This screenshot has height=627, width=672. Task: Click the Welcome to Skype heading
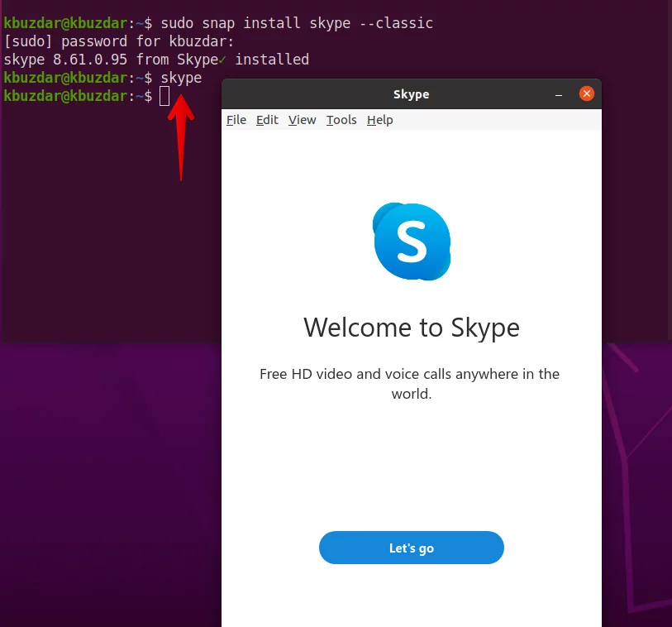(412, 328)
